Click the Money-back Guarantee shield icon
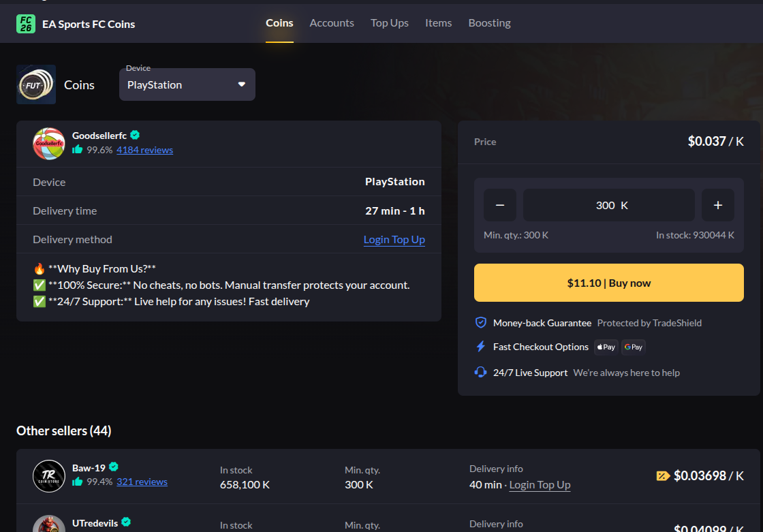Viewport: 763px width, 532px height. (x=481, y=323)
